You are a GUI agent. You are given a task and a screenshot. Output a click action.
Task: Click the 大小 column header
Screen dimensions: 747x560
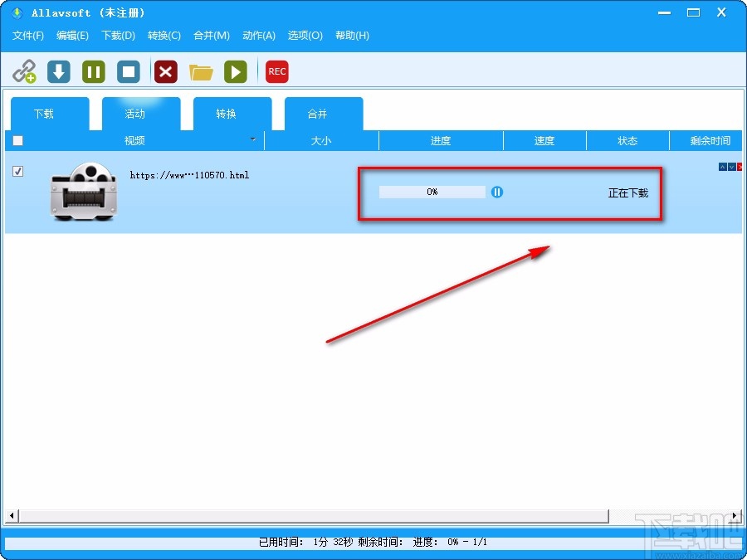click(321, 140)
